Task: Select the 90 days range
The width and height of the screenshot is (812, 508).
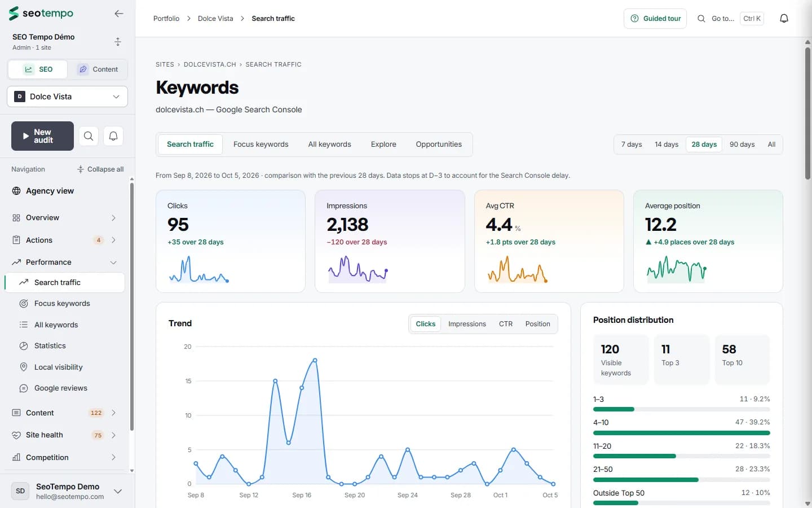Action: point(742,144)
